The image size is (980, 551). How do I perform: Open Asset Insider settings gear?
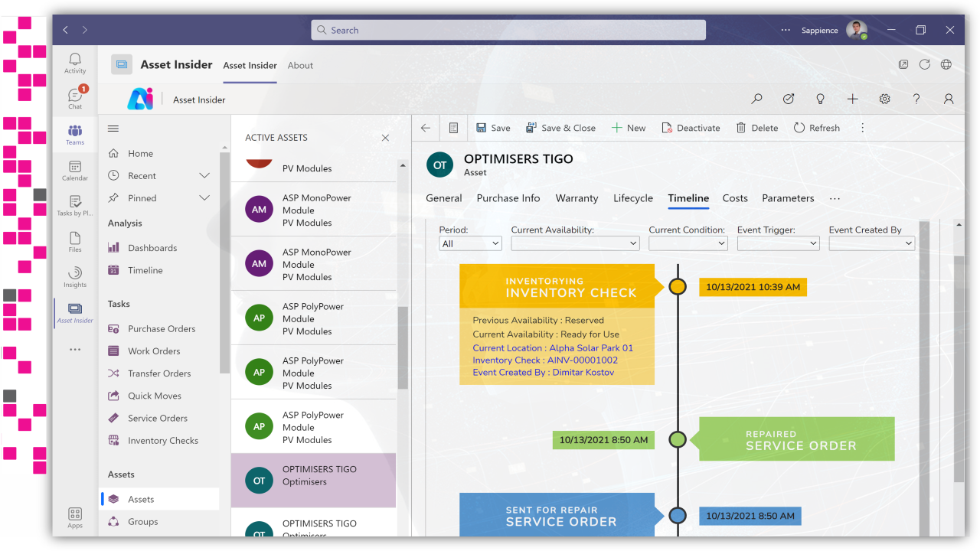pyautogui.click(x=884, y=99)
